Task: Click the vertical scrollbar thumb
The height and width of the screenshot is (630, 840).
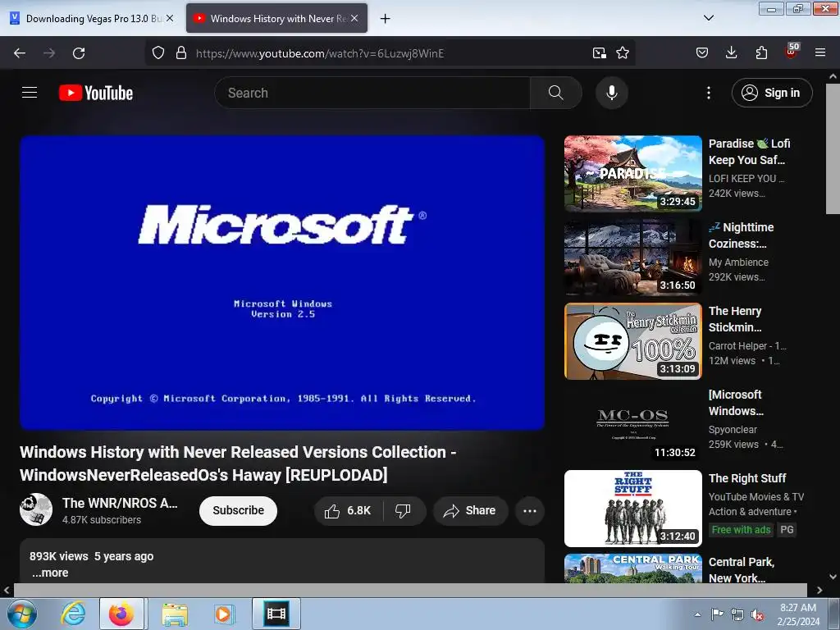Action: pos(833,149)
